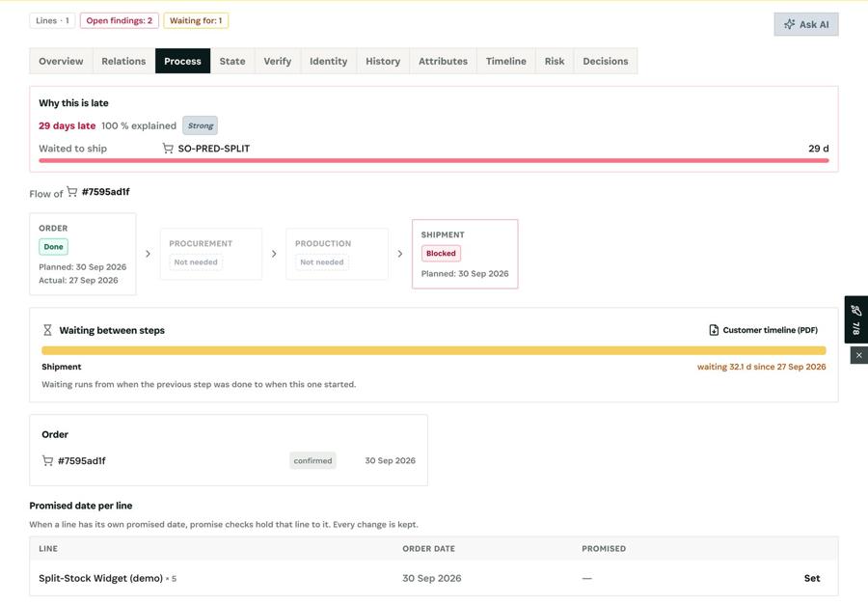The width and height of the screenshot is (868, 605).
Task: Click the Ask AI sparkle icon
Action: tap(789, 24)
